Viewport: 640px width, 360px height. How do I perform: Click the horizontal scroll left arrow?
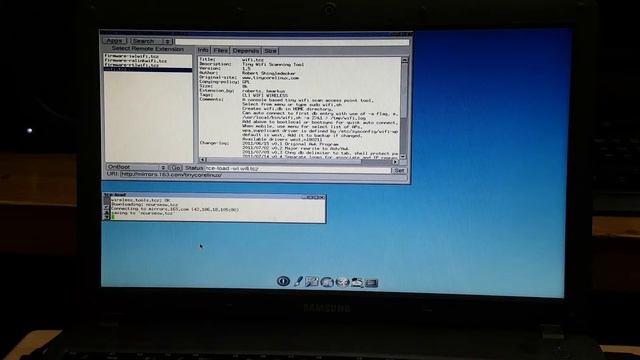click(x=203, y=160)
